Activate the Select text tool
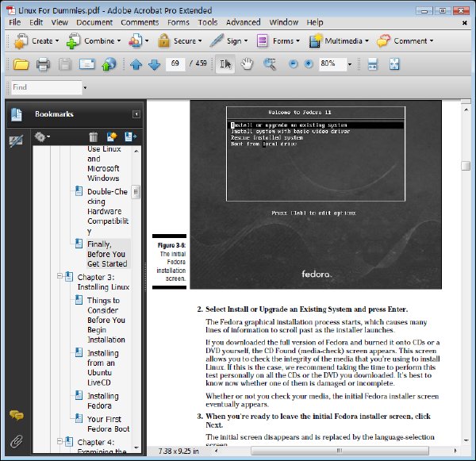Image resolution: width=476 pixels, height=461 pixels. 225,64
